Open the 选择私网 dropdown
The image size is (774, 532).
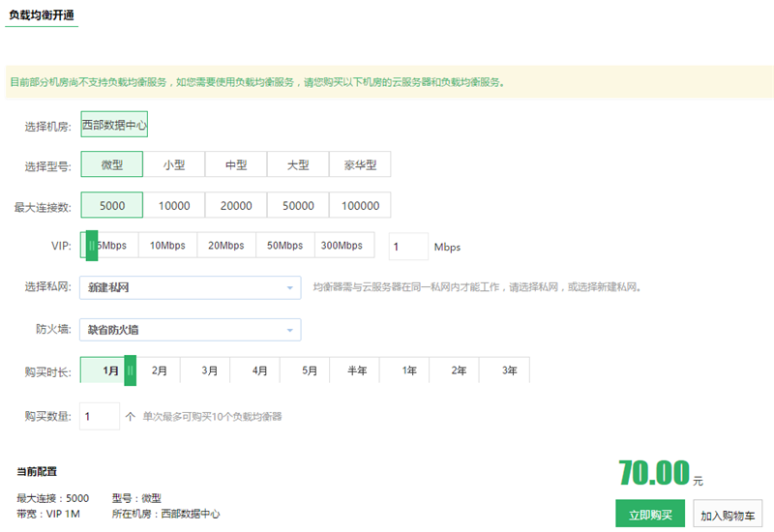[x=190, y=287]
